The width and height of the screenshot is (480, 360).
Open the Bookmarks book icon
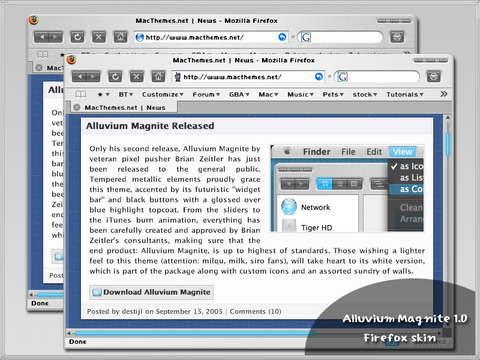(80, 94)
